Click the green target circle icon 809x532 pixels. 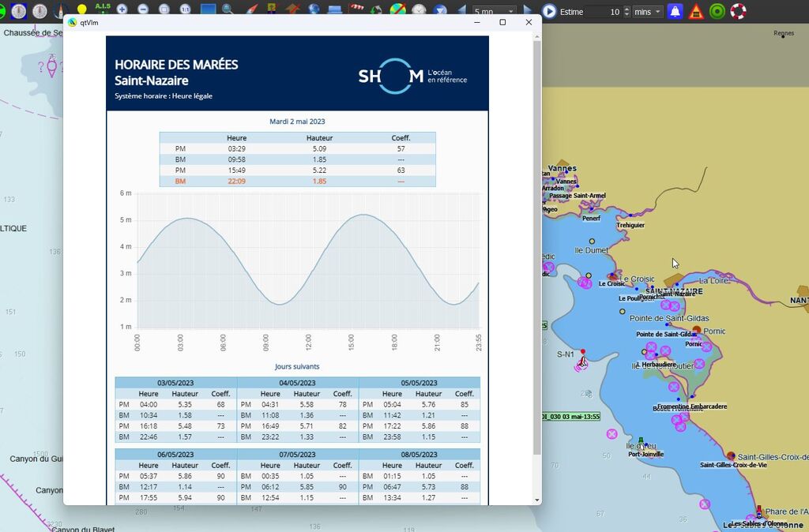point(717,11)
